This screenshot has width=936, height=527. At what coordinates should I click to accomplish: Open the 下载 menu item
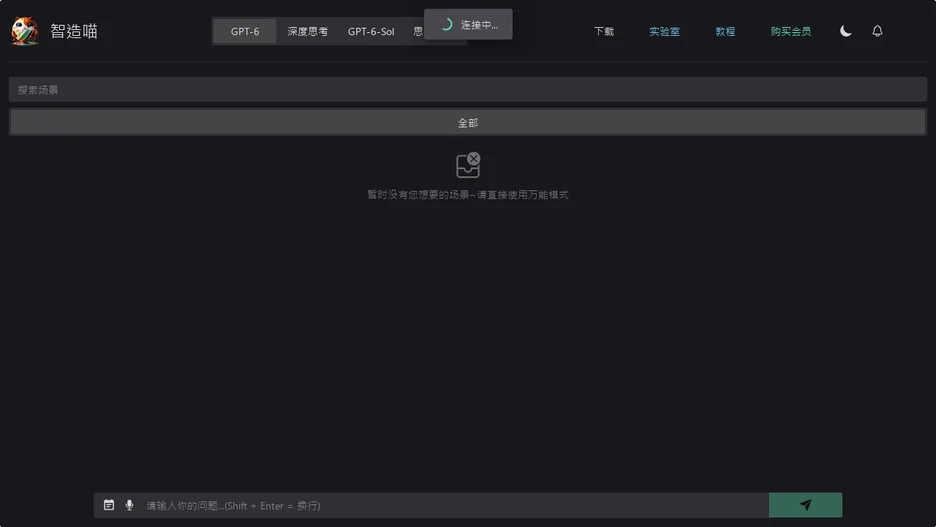[x=604, y=31]
